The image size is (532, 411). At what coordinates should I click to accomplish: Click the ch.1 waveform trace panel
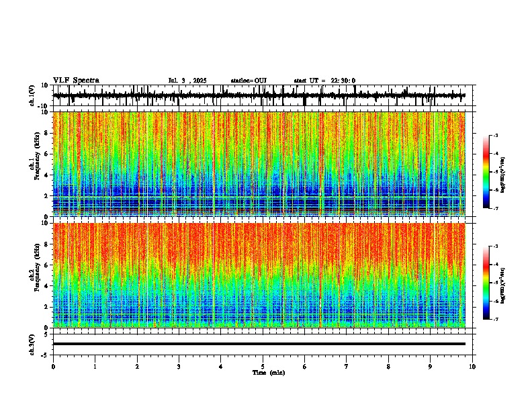(263, 95)
